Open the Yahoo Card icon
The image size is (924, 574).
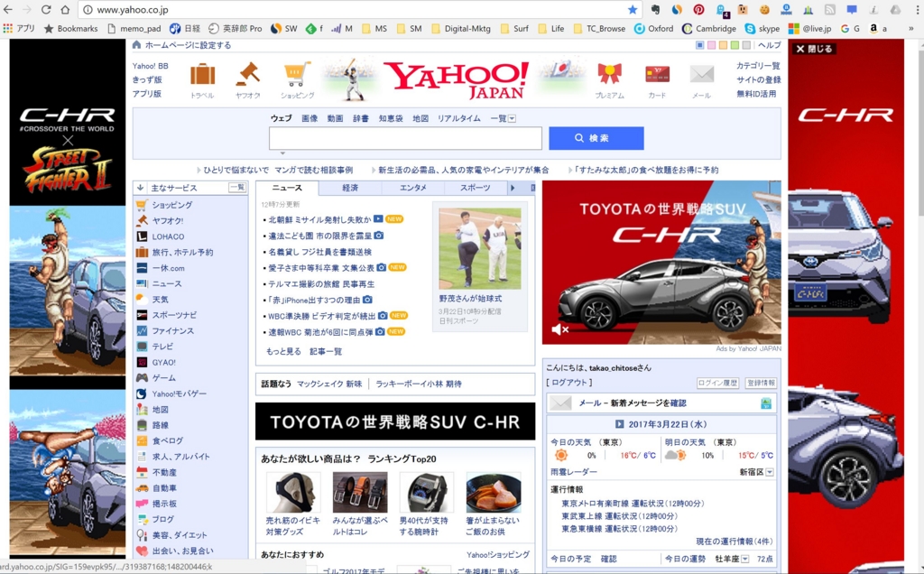pyautogui.click(x=657, y=74)
